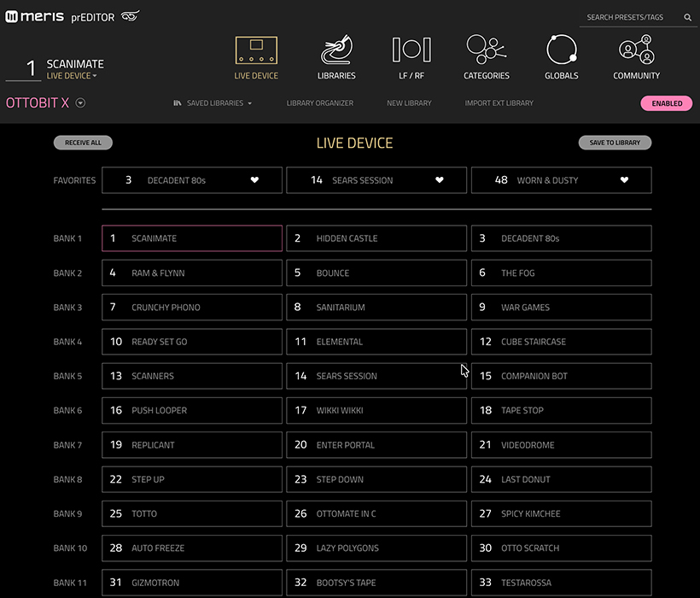Click the Meris logo
This screenshot has height=598, width=700.
pos(34,16)
